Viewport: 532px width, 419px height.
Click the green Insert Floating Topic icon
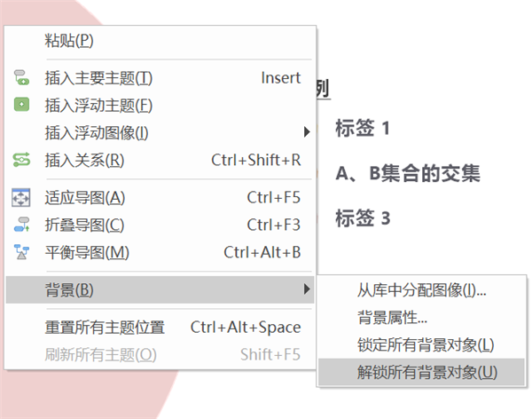click(21, 105)
